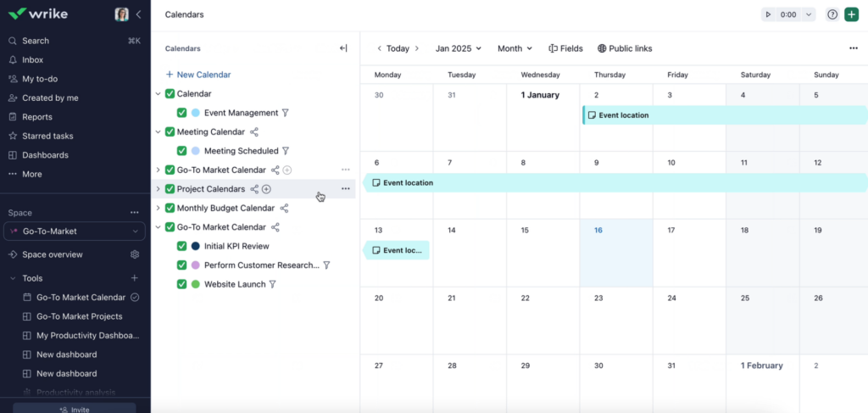Open the user profile avatar

[x=121, y=14]
